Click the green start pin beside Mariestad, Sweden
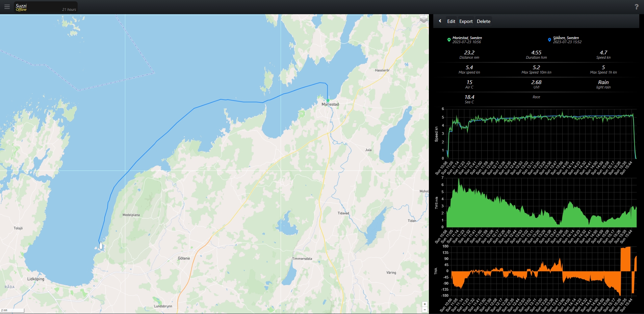The image size is (644, 314). click(x=449, y=40)
